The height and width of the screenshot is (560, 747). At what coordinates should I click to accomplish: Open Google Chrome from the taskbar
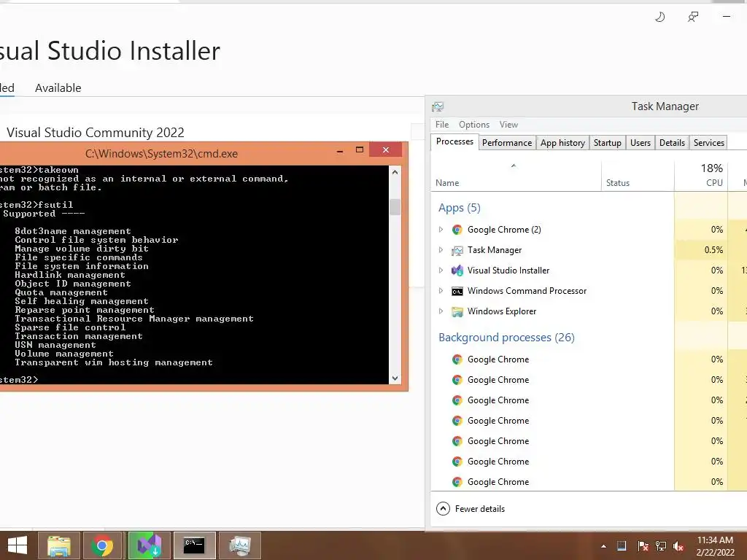(x=102, y=545)
